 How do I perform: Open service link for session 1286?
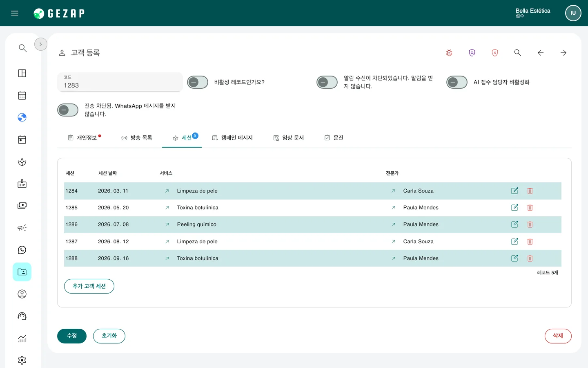point(167,224)
